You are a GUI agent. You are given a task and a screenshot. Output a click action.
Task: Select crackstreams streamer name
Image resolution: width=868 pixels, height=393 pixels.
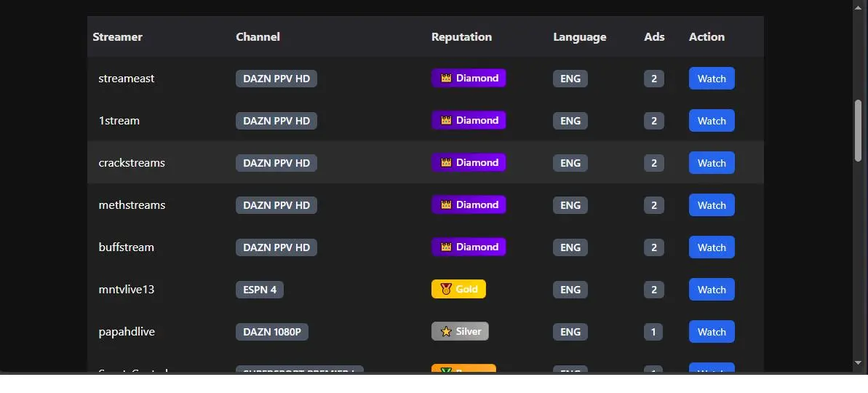coord(132,163)
